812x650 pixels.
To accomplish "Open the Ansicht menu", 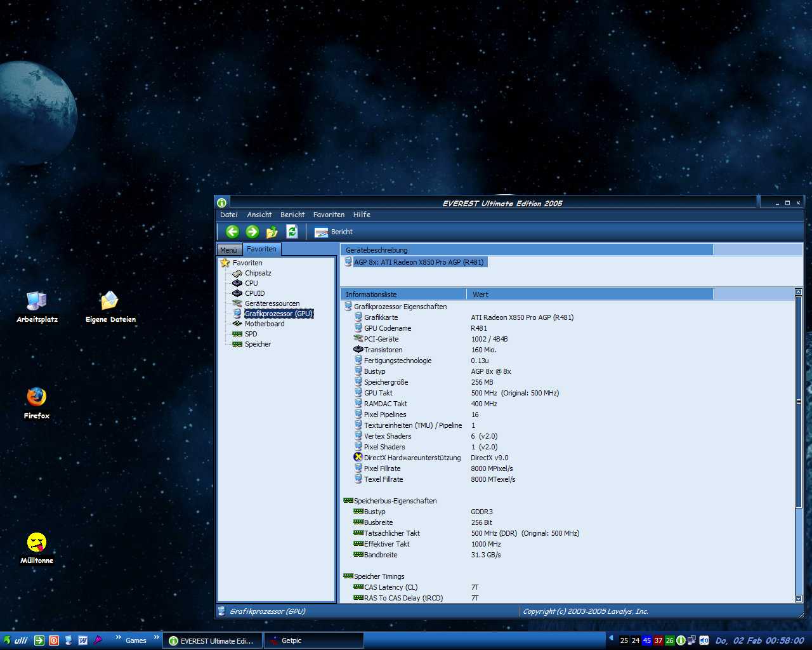I will [259, 215].
